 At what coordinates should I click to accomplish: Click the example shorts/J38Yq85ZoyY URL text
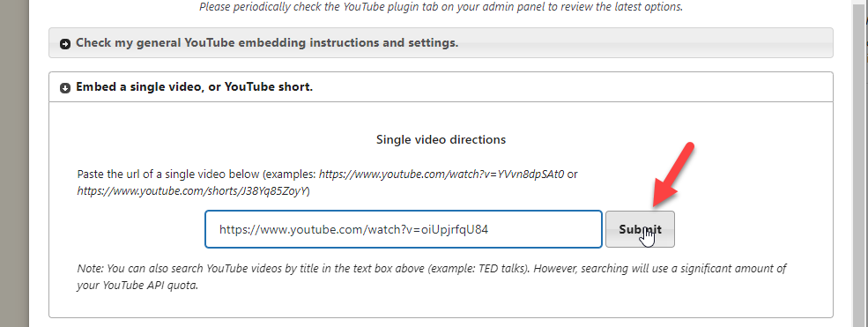[x=193, y=191]
